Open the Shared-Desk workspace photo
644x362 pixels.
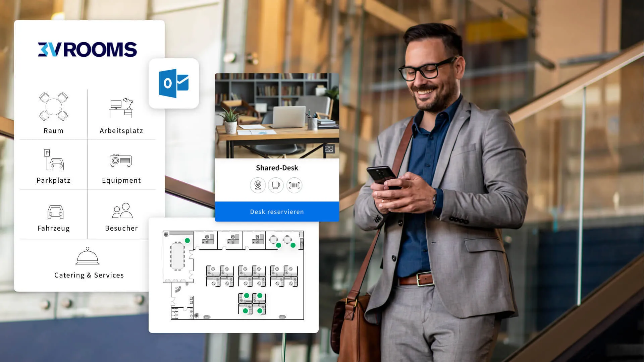point(277,116)
